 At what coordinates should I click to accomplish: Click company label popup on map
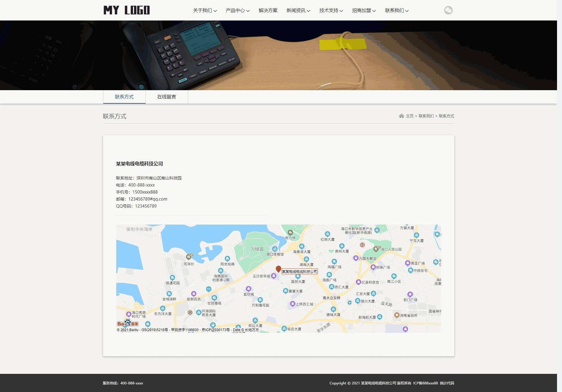(299, 271)
